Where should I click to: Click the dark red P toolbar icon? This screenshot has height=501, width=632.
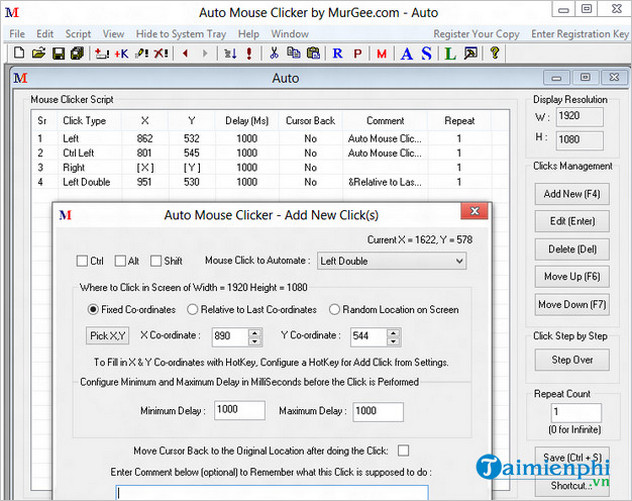(358, 54)
